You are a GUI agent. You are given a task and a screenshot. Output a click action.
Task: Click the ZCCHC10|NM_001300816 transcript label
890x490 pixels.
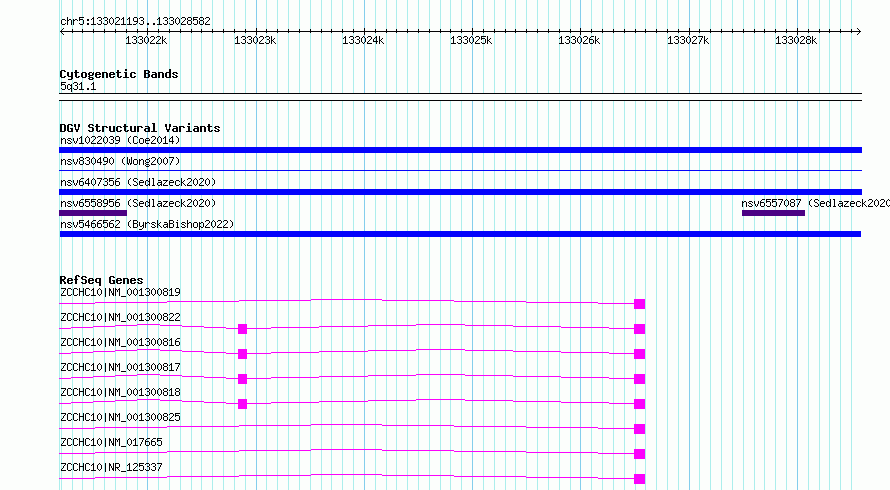[120, 342]
